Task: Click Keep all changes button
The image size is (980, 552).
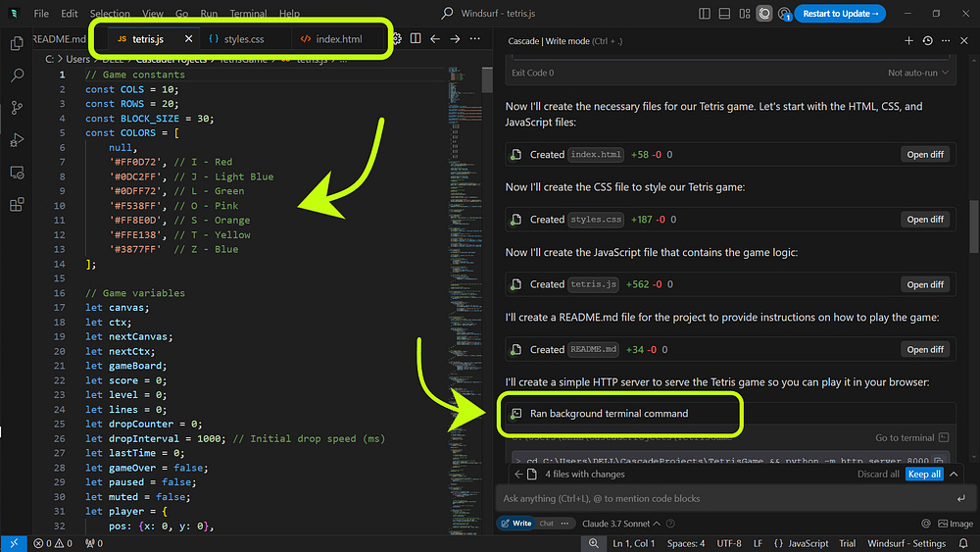Action: tap(924, 474)
